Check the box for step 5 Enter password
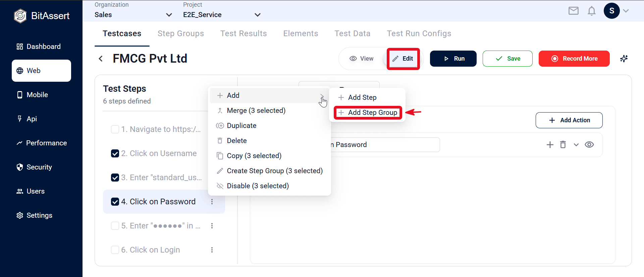 coord(115,226)
